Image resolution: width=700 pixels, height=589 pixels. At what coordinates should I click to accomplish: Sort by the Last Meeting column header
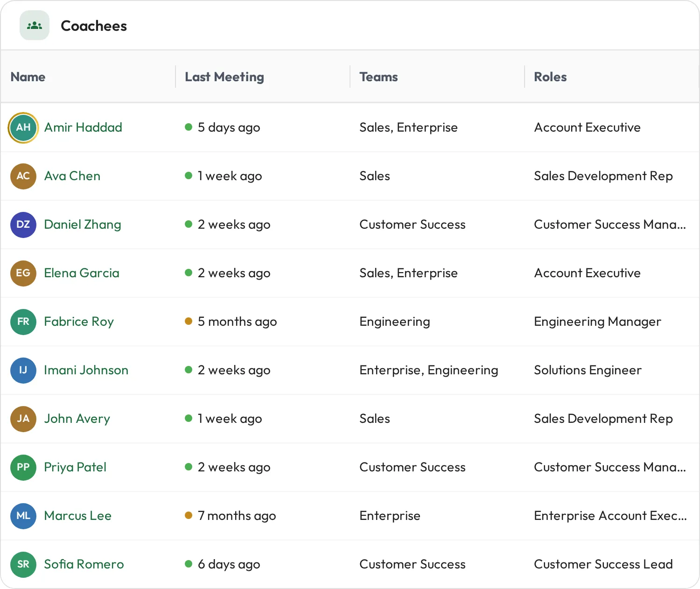tap(224, 77)
